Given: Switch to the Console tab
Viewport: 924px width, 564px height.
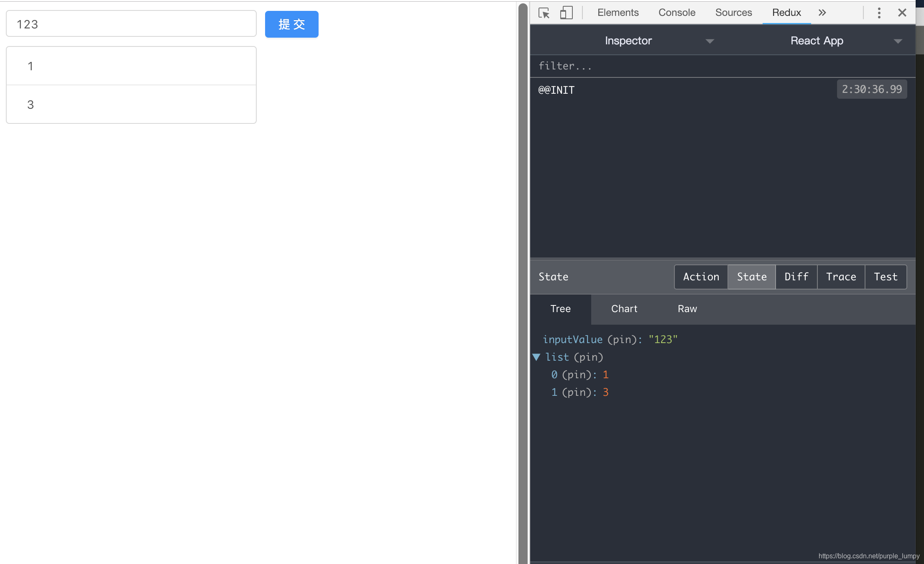Looking at the screenshot, I should pos(676,13).
